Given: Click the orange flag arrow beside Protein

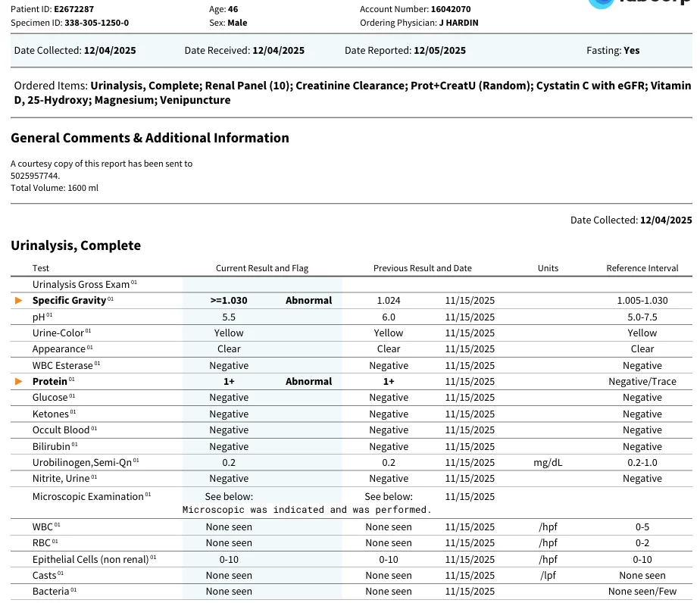Looking at the screenshot, I should 19,381.
